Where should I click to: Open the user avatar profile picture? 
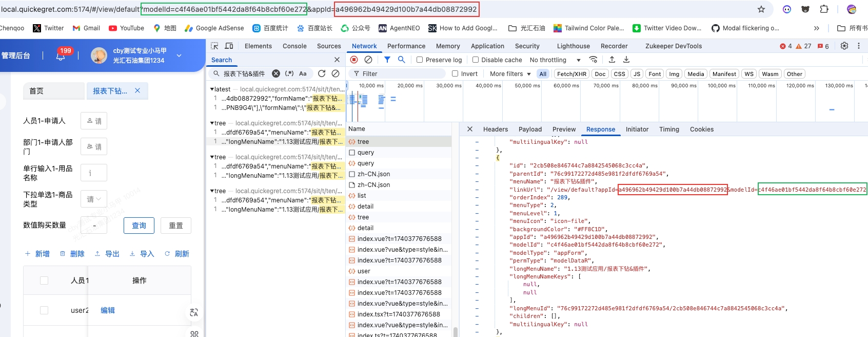click(x=99, y=55)
